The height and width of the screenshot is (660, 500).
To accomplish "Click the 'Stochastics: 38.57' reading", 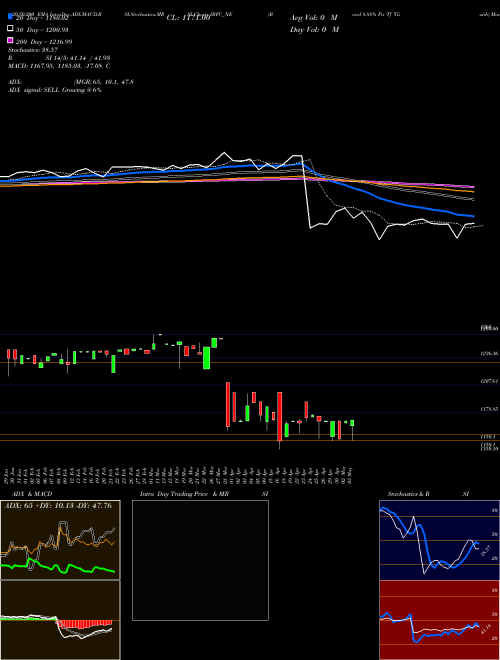I will [33, 50].
